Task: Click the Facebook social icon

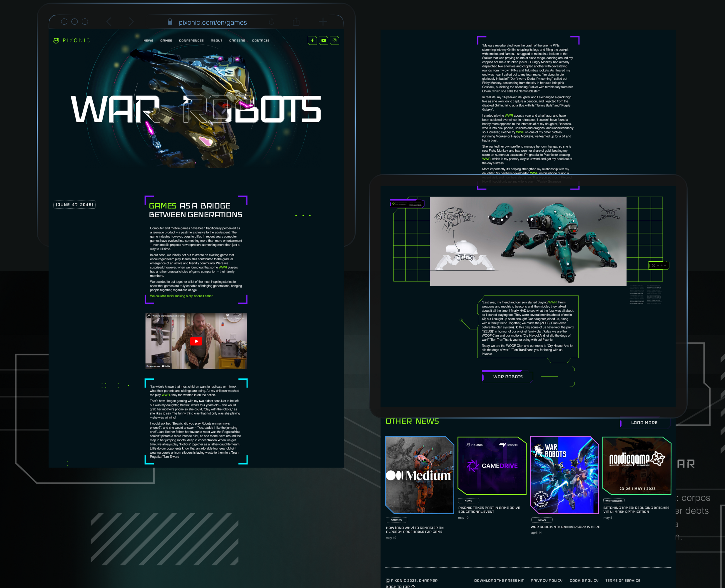Action: [312, 41]
